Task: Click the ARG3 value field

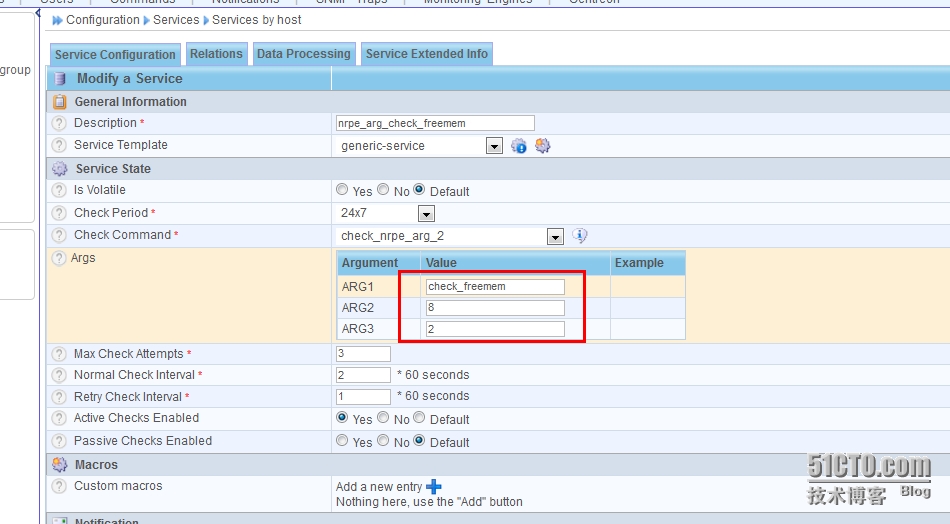Action: pyautogui.click(x=495, y=329)
